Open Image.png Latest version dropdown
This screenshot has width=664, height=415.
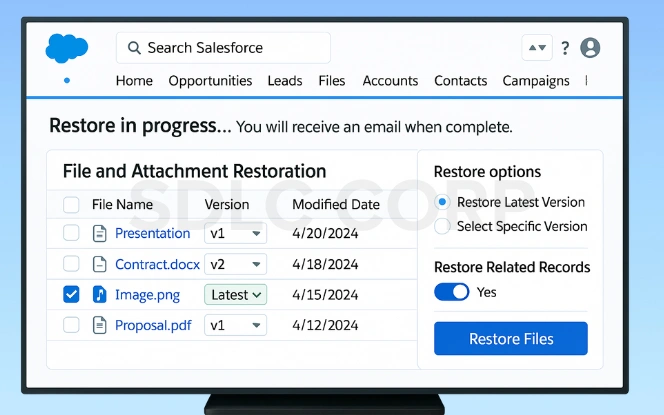point(235,295)
